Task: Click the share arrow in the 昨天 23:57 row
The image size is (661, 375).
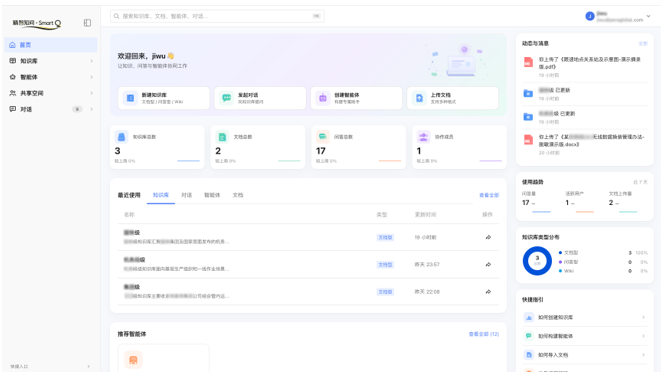Action: [488, 264]
